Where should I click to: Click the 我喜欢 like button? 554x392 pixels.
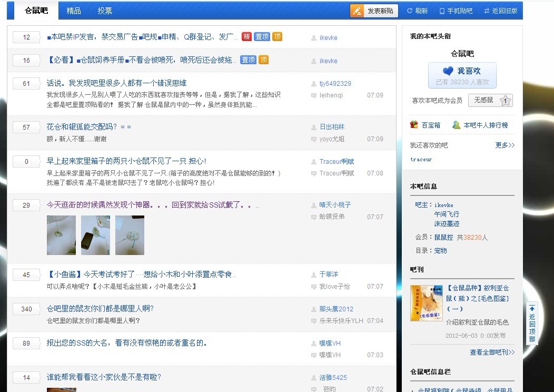pos(462,75)
